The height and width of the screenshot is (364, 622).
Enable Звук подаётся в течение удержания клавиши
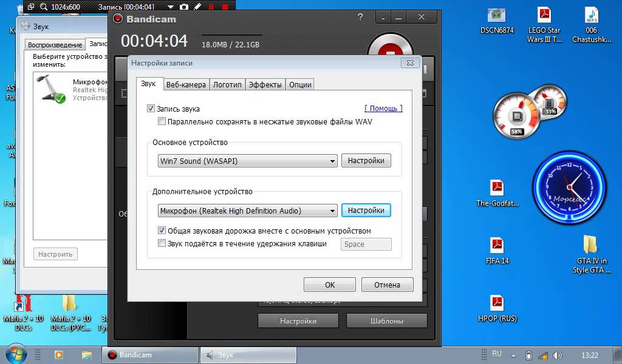click(162, 243)
